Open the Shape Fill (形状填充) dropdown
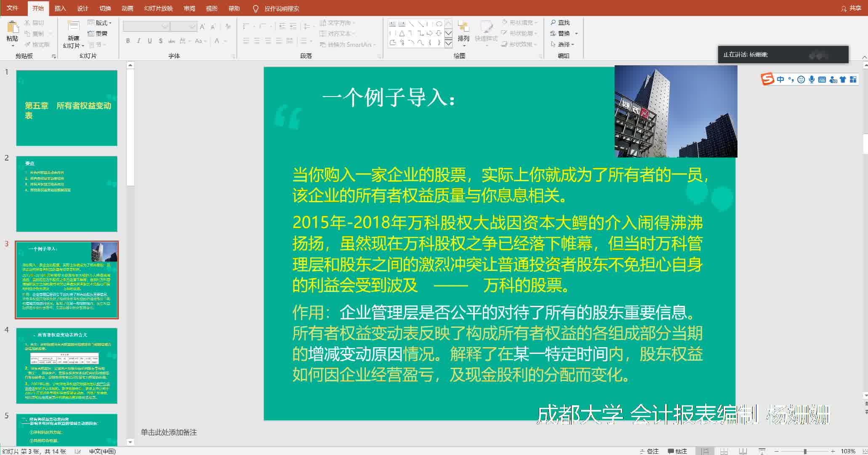 coord(519,22)
